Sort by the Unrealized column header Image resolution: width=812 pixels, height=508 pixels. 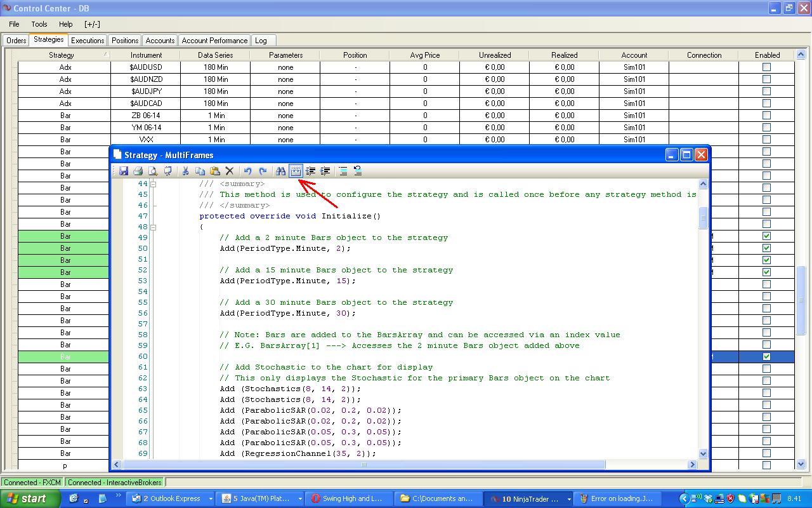495,55
